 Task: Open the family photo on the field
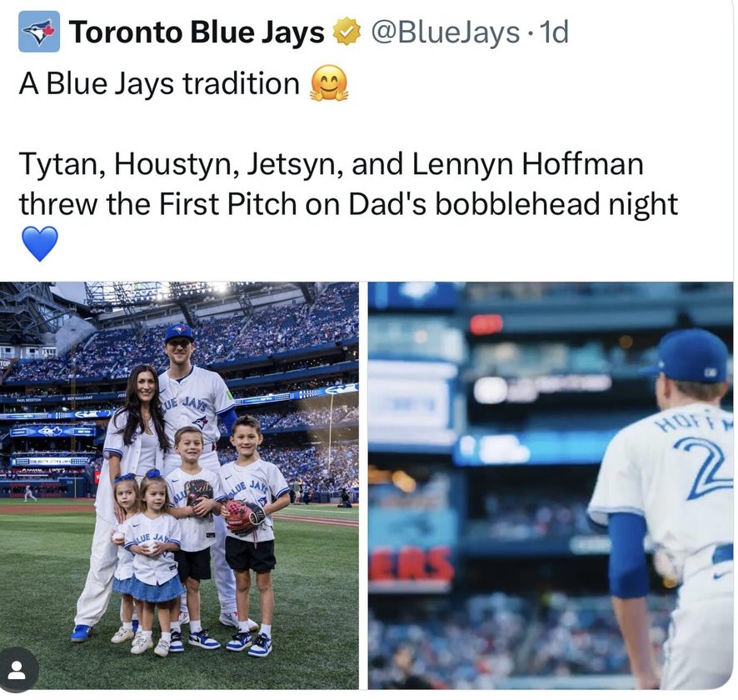[179, 485]
